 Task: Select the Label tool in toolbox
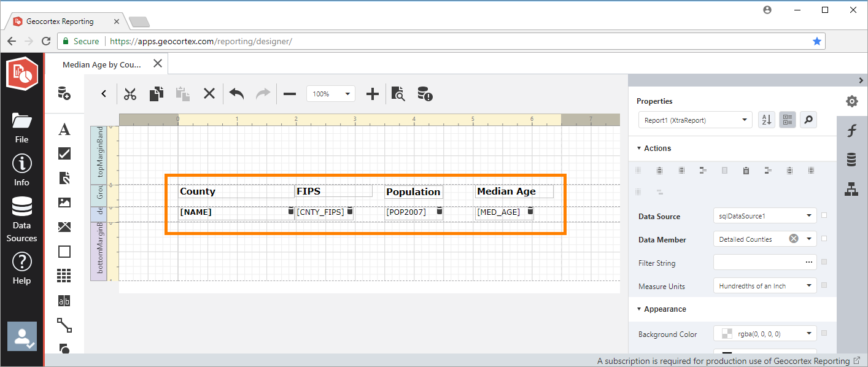pos(64,129)
